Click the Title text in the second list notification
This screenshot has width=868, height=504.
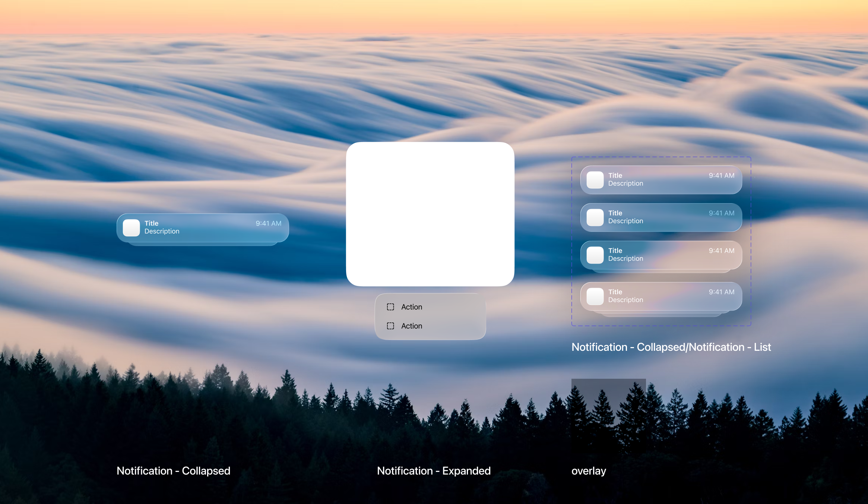[615, 213]
